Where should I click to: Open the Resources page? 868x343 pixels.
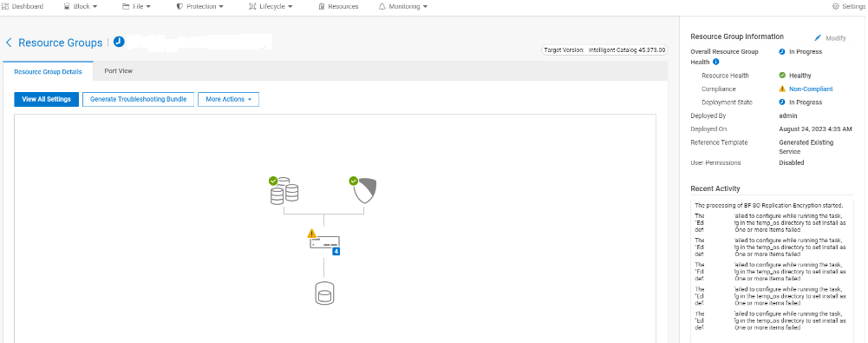pyautogui.click(x=338, y=7)
